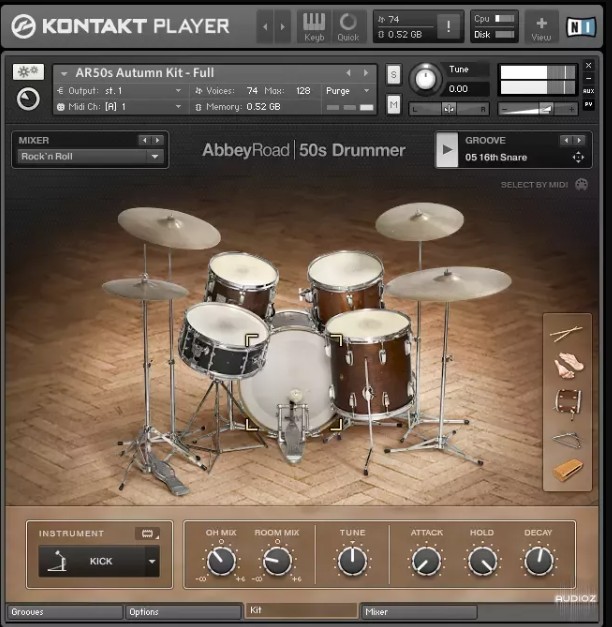
Task: Click the instrument volume slider
Action: click(539, 107)
